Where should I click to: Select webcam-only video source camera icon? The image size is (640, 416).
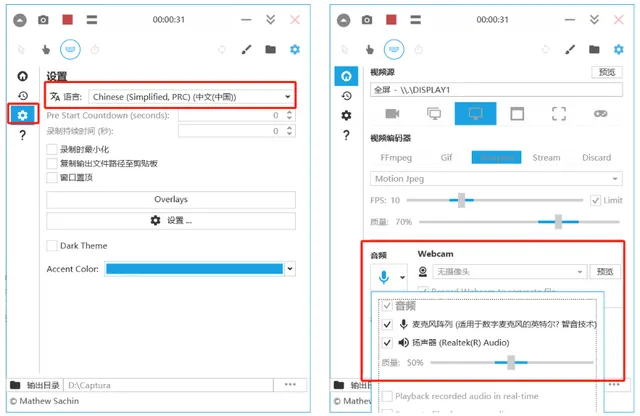[392, 113]
